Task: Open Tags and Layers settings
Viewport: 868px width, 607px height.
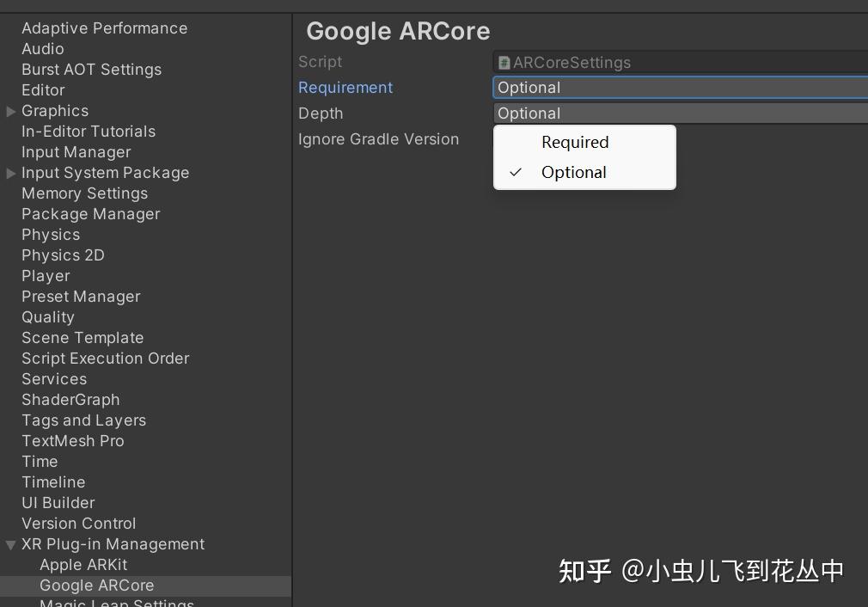Action: pos(83,420)
